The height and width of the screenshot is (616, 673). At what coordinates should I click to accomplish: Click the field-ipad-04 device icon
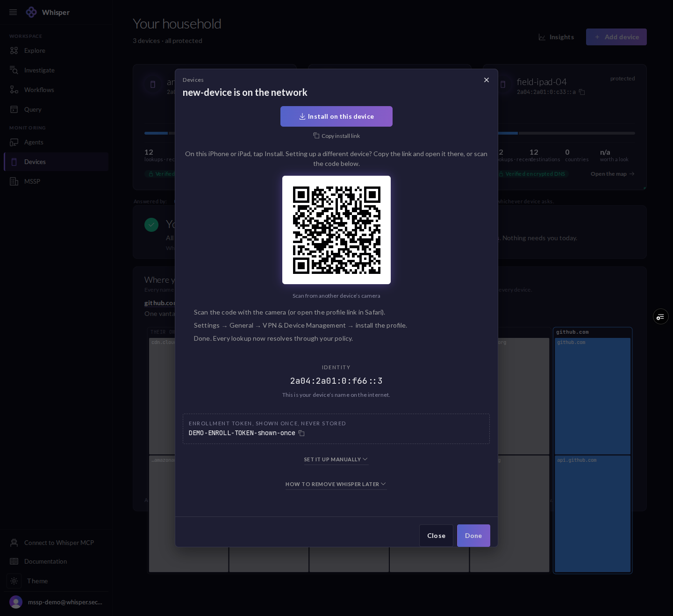pos(503,85)
